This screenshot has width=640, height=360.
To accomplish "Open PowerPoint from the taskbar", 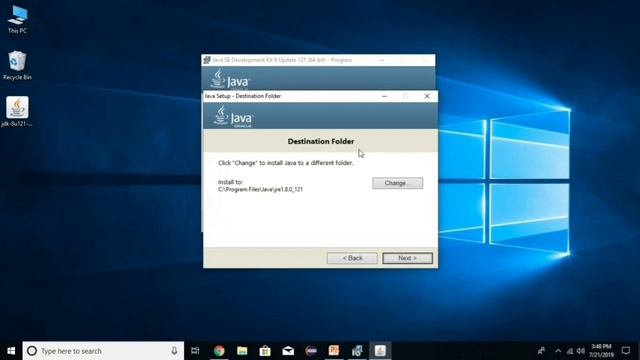I will tap(334, 351).
